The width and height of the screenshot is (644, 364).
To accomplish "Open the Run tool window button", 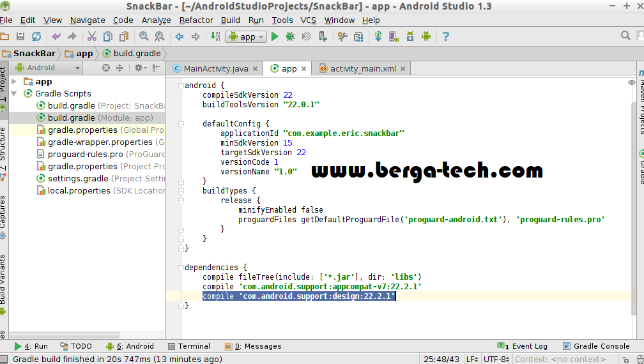I will click(31, 346).
